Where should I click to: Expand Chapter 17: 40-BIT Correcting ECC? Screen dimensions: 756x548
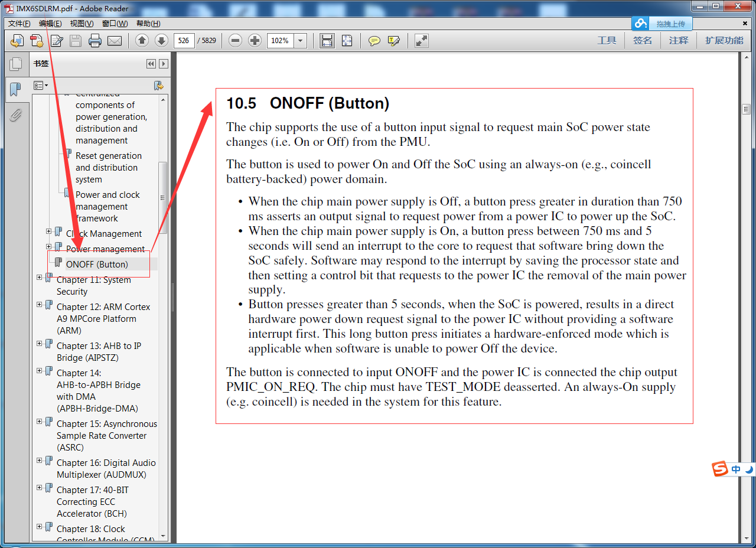tap(40, 488)
